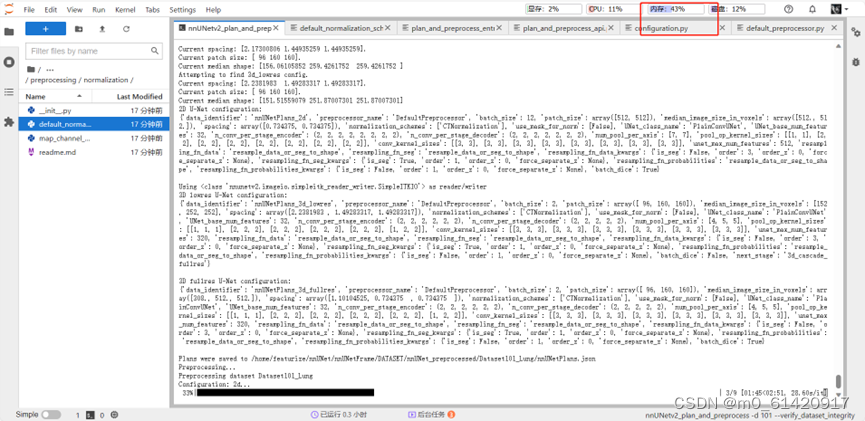
Task: Close the default_preprocessor.py tab
Action: [x=834, y=28]
